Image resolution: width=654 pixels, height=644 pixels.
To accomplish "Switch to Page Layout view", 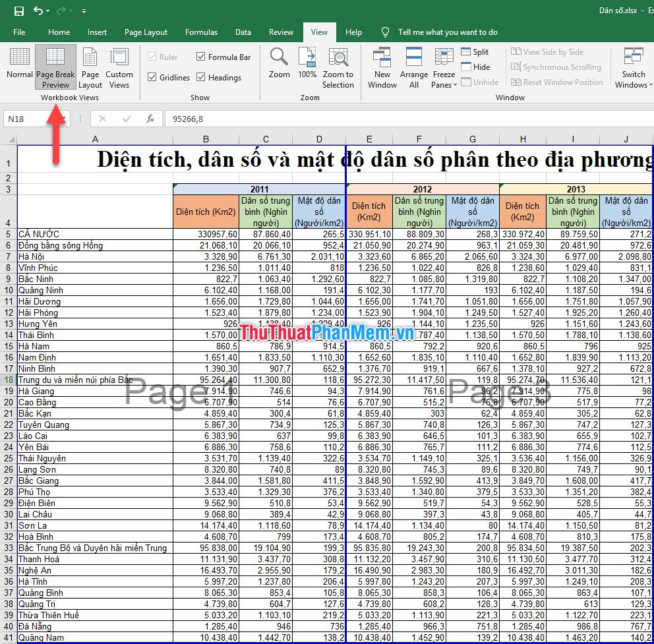I will pos(90,67).
